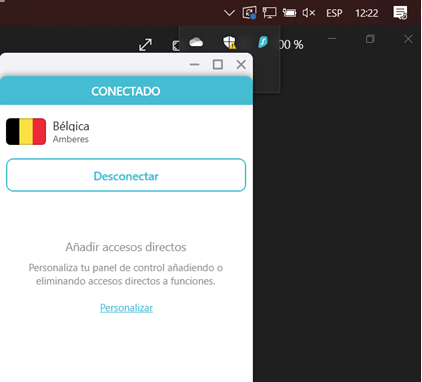Open Windows Security shield tray icon
This screenshot has height=382, width=422.
[229, 42]
